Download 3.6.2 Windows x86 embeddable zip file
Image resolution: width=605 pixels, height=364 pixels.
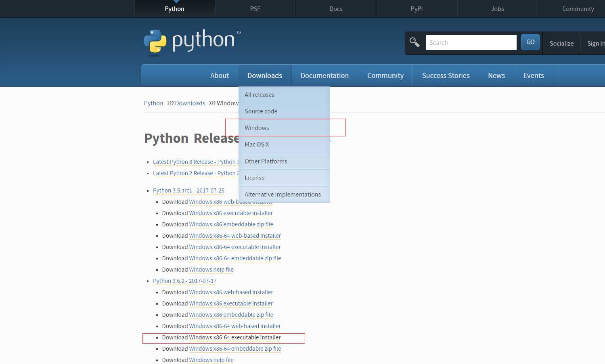click(231, 315)
